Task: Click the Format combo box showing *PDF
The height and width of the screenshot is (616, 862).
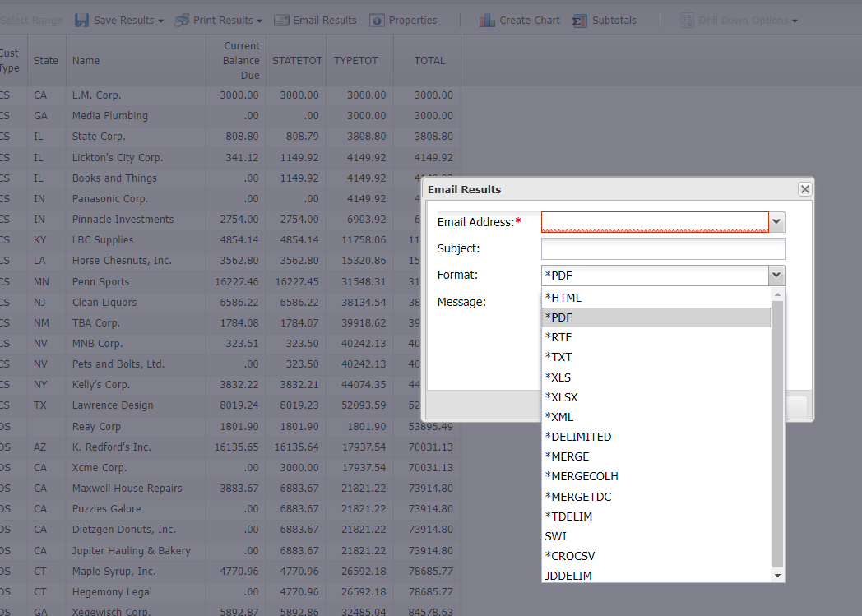Action: tap(655, 276)
